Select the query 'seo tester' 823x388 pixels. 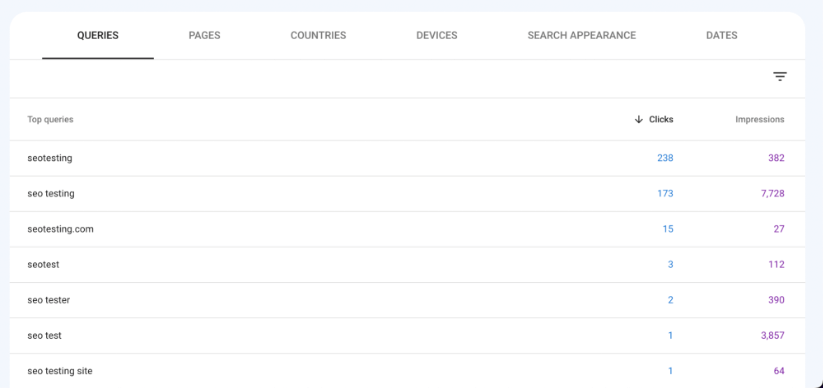(48, 300)
